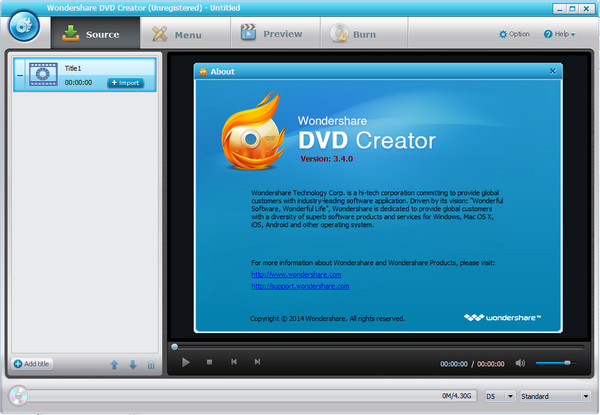Close the About dialog
Viewport: 600px width, 415px height.
click(553, 72)
